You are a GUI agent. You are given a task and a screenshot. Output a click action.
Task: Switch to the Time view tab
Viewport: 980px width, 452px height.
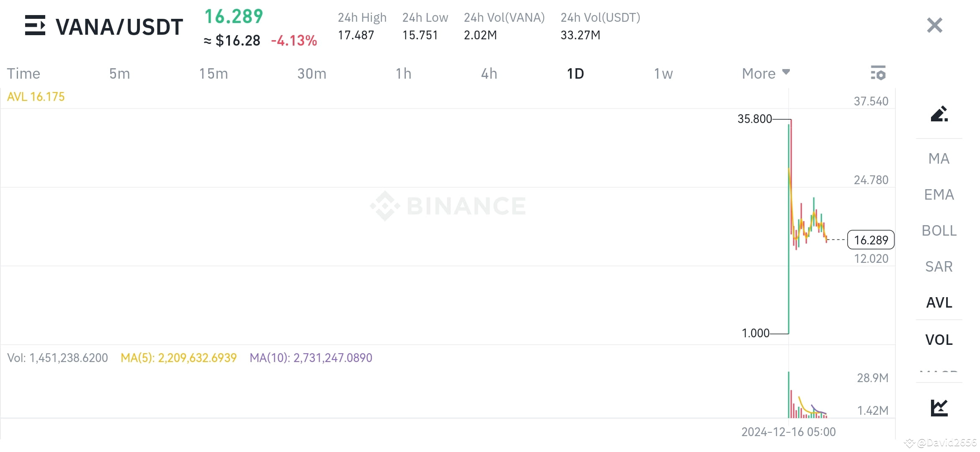pyautogui.click(x=23, y=73)
